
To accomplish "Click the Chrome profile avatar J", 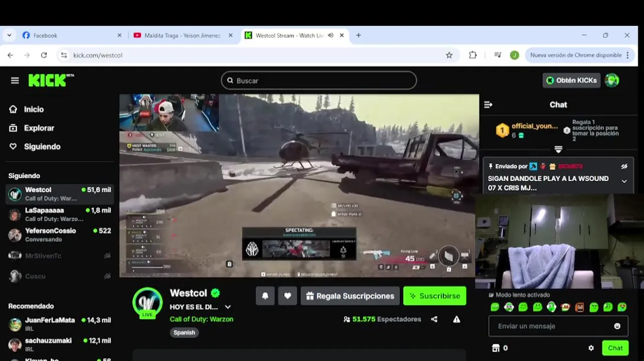I will coord(515,55).
